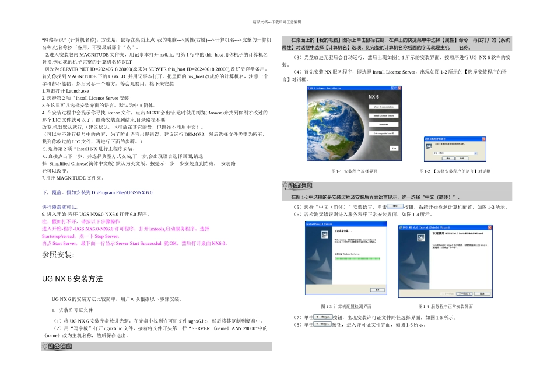Image resolution: width=554 pixels, height=392 pixels.
Task: Click the heading 参照安装:
Action: (58, 254)
